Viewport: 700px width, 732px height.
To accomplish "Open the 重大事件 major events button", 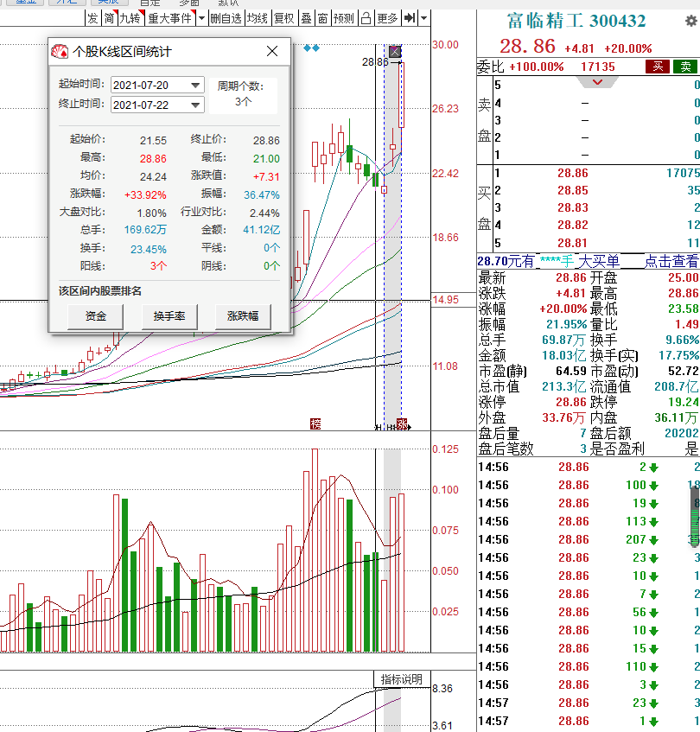I will (x=170, y=18).
